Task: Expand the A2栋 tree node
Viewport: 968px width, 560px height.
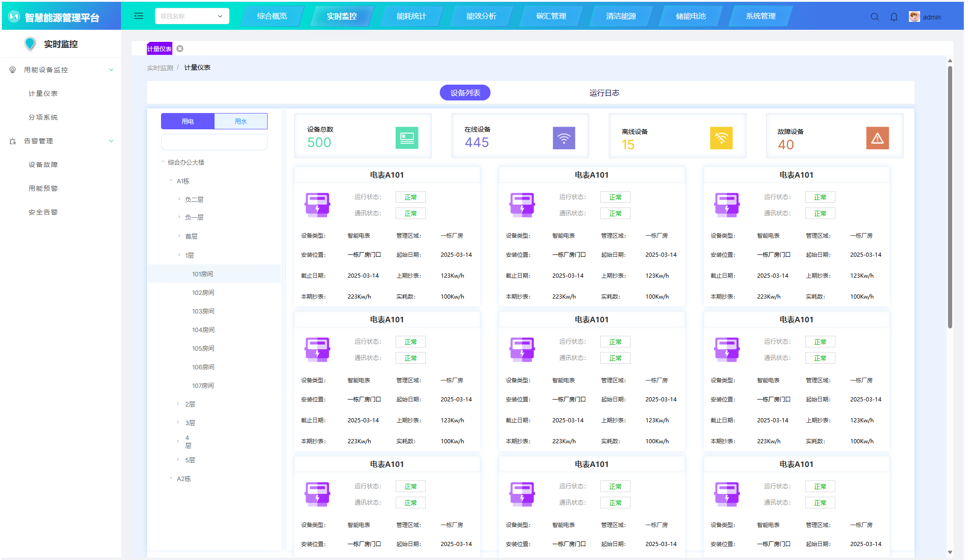Action: (x=171, y=478)
